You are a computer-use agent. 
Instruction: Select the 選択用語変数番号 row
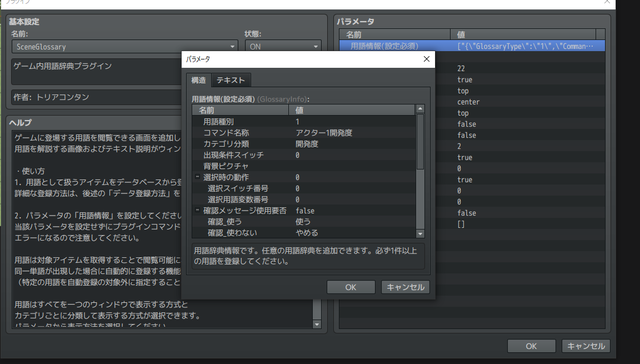point(304,200)
